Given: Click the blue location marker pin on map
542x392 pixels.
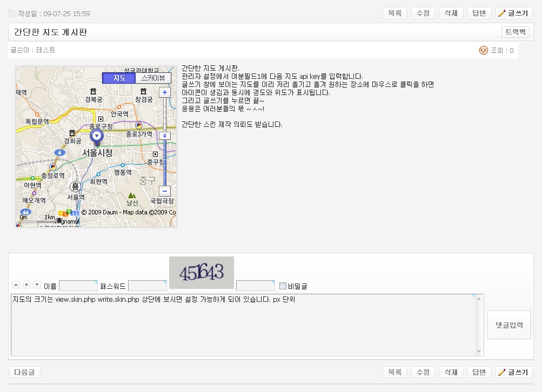Looking at the screenshot, I should tap(97, 137).
